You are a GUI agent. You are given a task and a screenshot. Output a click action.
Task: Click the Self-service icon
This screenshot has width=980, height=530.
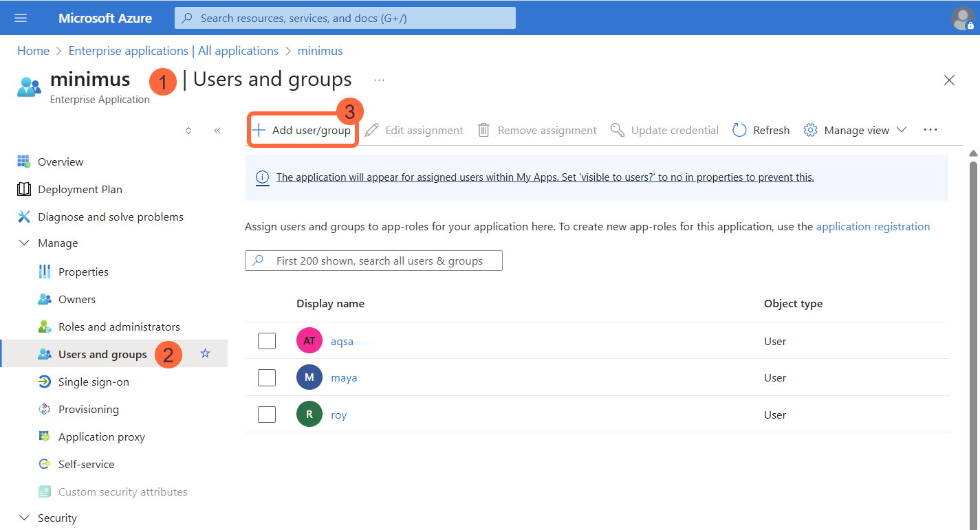coord(45,464)
